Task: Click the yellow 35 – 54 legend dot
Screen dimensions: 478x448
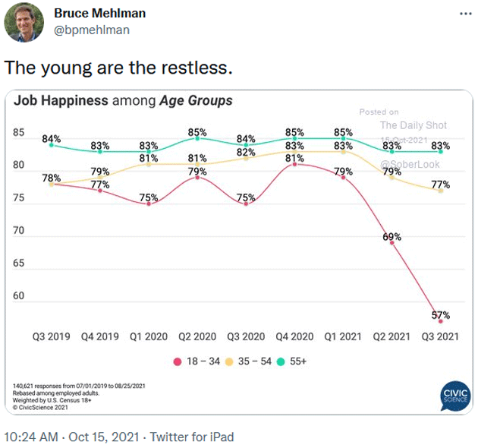Action: tap(230, 361)
